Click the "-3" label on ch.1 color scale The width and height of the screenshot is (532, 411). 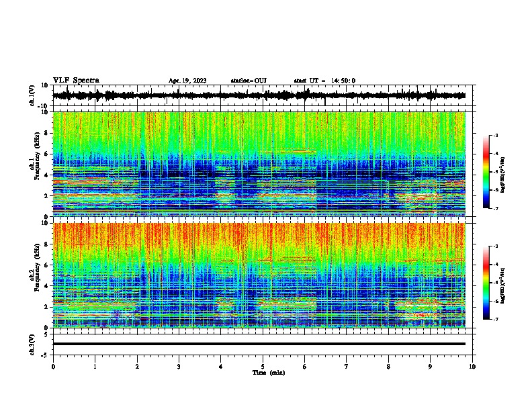click(x=495, y=135)
